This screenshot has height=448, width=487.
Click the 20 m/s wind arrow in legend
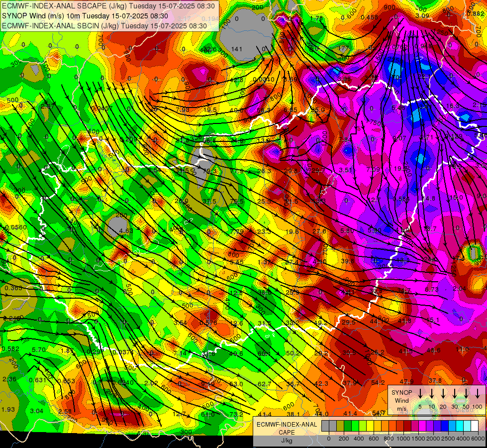pos(443,394)
